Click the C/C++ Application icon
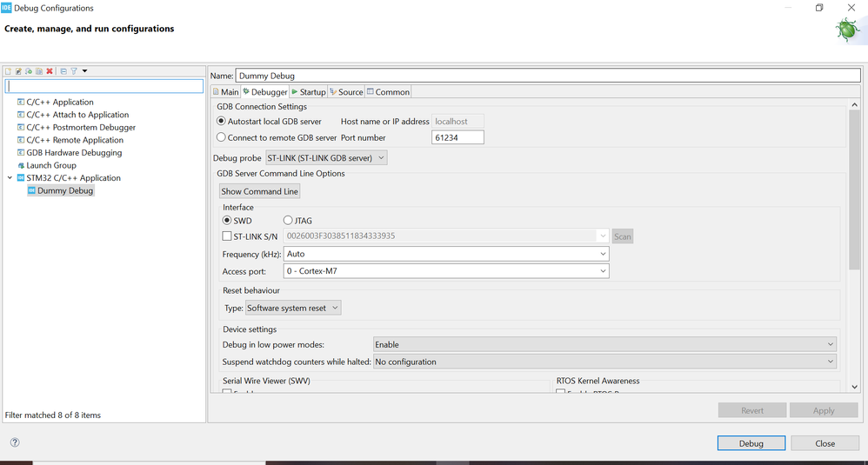 [x=21, y=103]
